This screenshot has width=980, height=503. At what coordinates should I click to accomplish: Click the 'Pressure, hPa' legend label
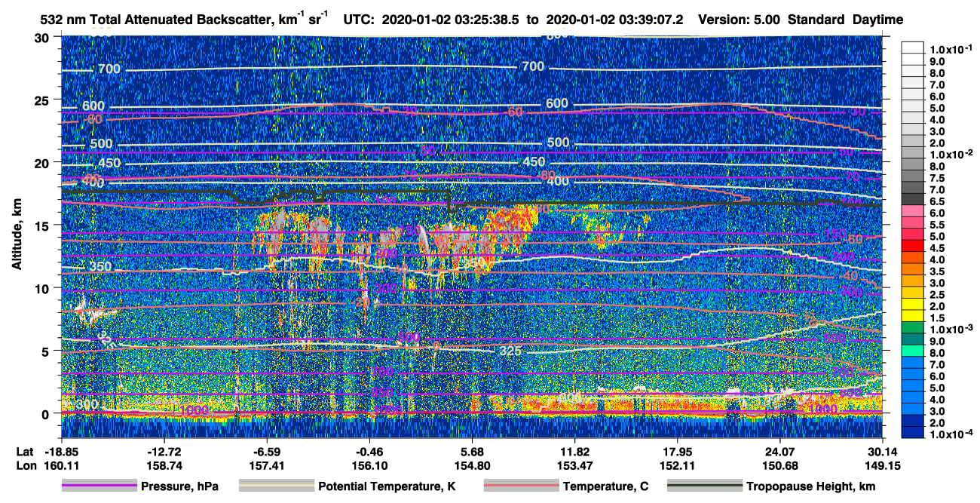pyautogui.click(x=179, y=487)
